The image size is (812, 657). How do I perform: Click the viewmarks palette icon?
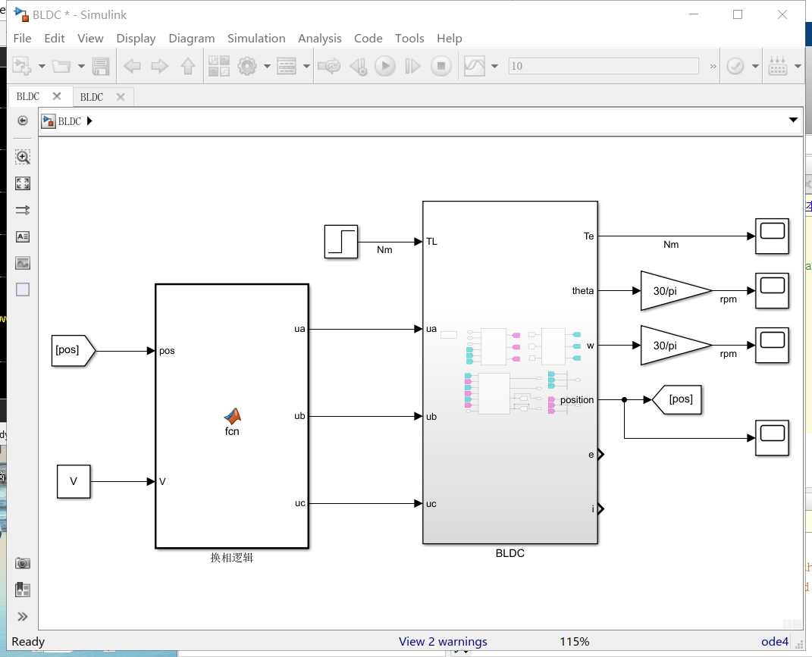coord(22,590)
